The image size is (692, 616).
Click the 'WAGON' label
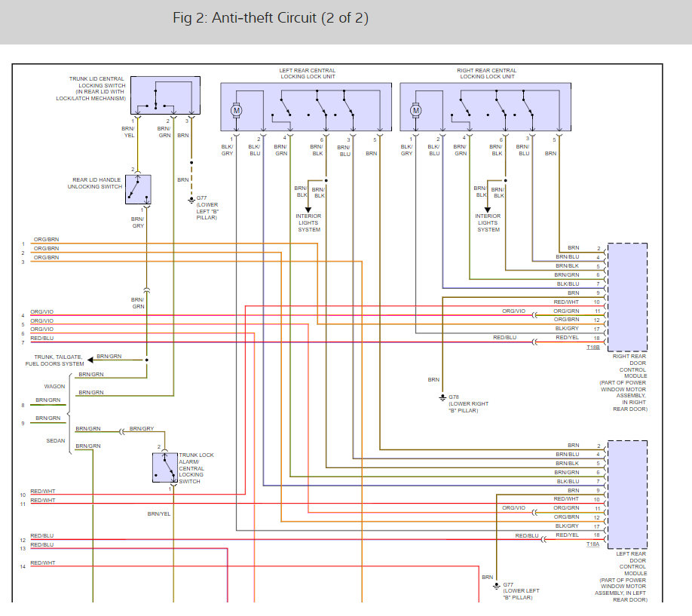55,386
